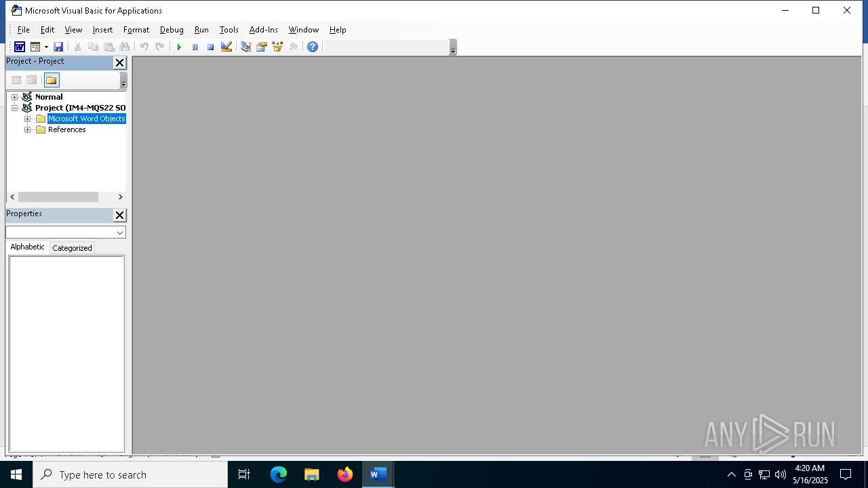Screen dimensions: 868x488
Task: Click the Undo arrow icon
Action: 144,47
